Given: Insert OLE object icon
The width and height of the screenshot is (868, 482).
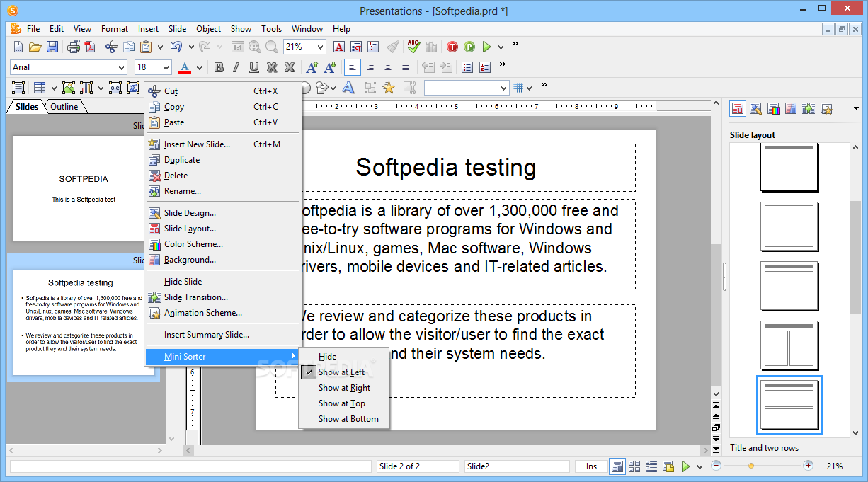Looking at the screenshot, I should tap(115, 88).
